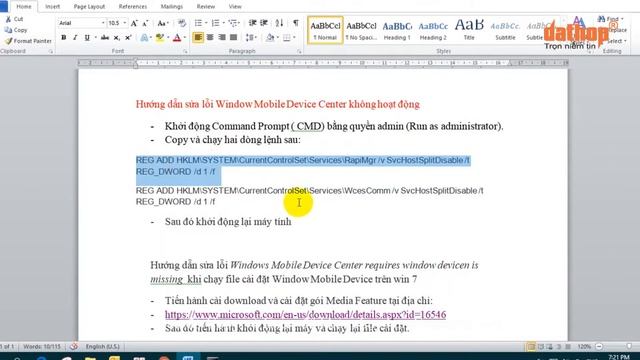Switch to Print Layout view
Viewport: 640px width, 360px height.
pyautogui.click(x=531, y=347)
